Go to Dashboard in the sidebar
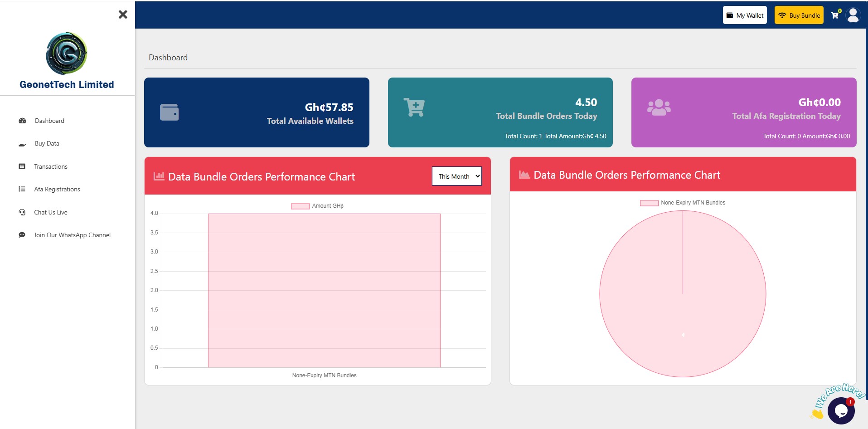Screen dimensions: 868x429 (49, 121)
